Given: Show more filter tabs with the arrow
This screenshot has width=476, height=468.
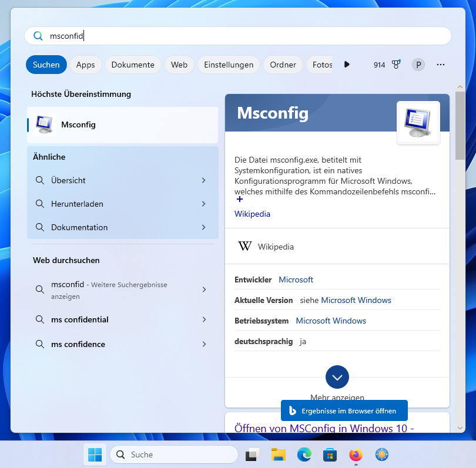Looking at the screenshot, I should (x=347, y=65).
